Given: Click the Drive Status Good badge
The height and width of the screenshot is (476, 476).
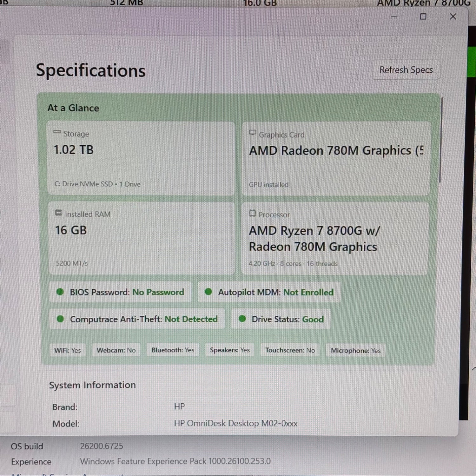Looking at the screenshot, I should [x=281, y=319].
